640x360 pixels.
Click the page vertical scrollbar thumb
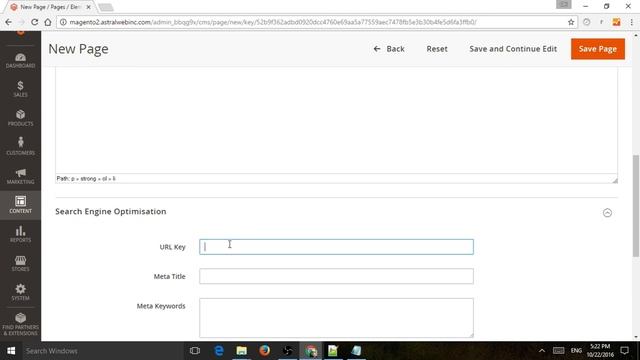[636, 205]
